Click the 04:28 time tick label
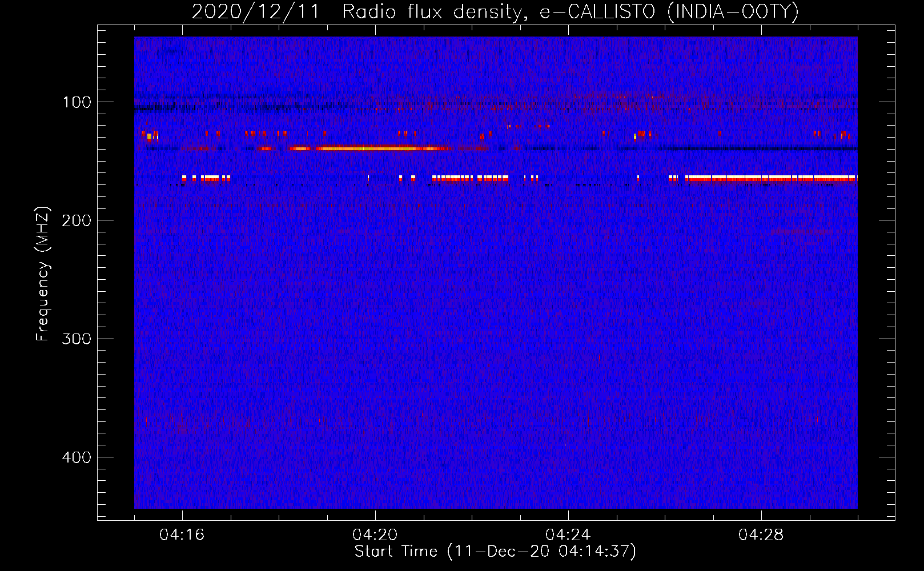The width and height of the screenshot is (924, 571). [761, 534]
